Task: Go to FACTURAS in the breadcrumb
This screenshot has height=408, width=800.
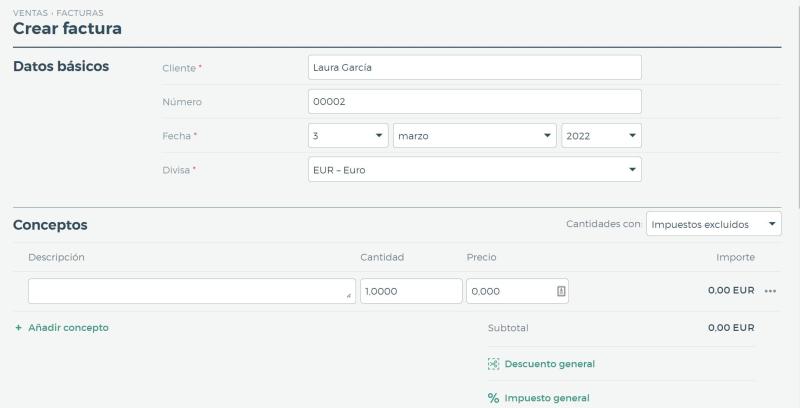Action: (x=80, y=13)
